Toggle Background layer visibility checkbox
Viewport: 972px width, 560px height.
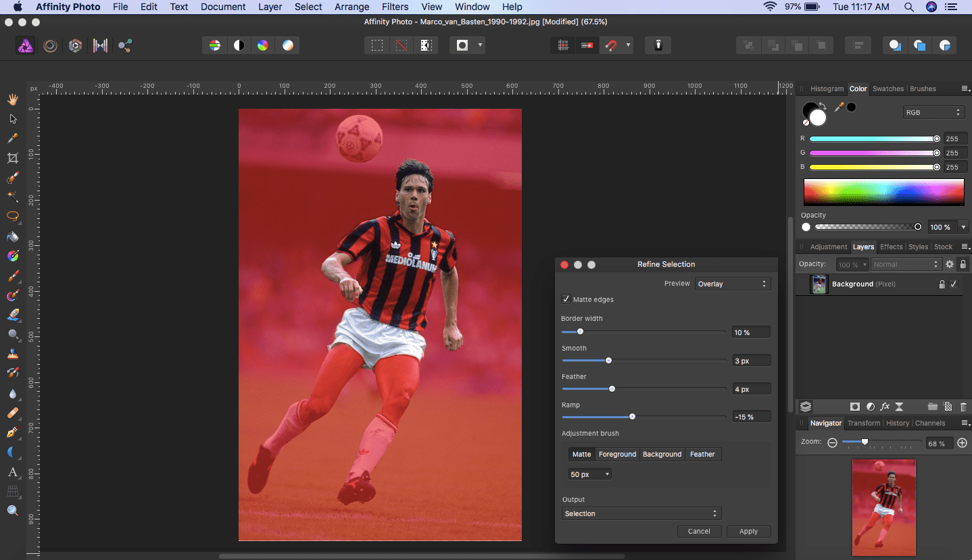coord(954,284)
